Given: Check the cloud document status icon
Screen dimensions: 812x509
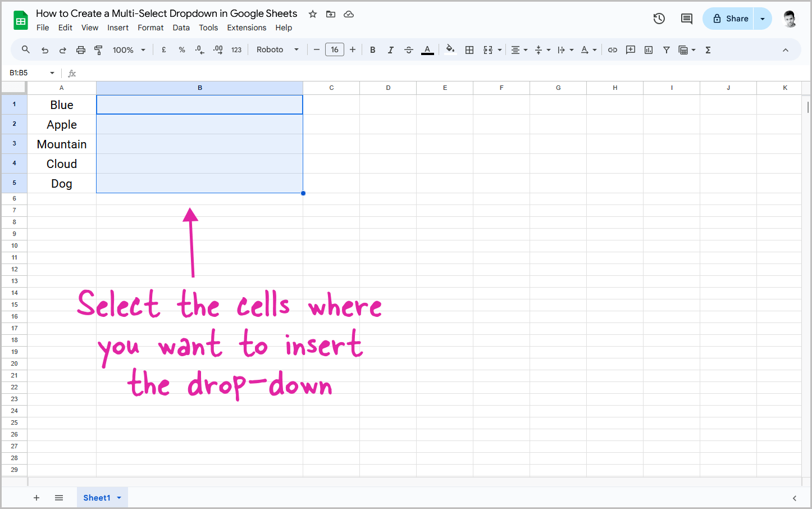Looking at the screenshot, I should (349, 14).
